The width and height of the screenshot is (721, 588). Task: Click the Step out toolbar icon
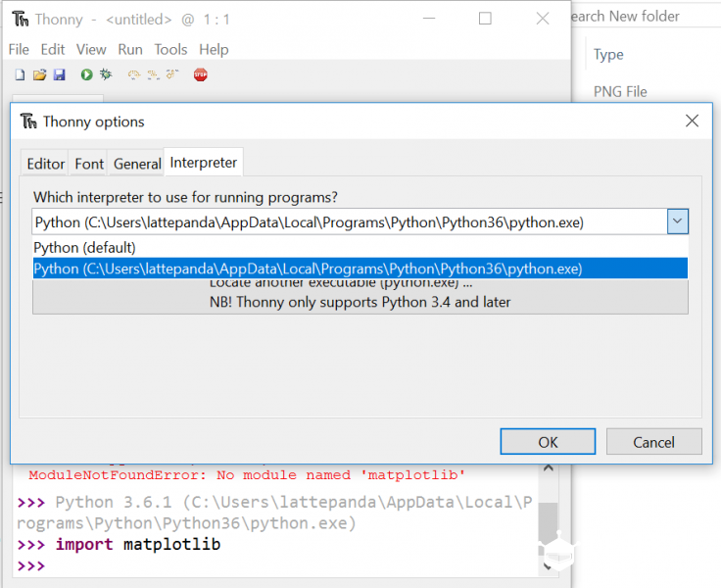coord(172,74)
